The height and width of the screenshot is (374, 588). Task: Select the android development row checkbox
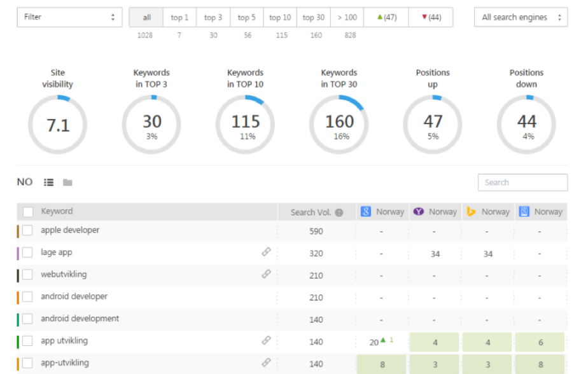pos(27,319)
